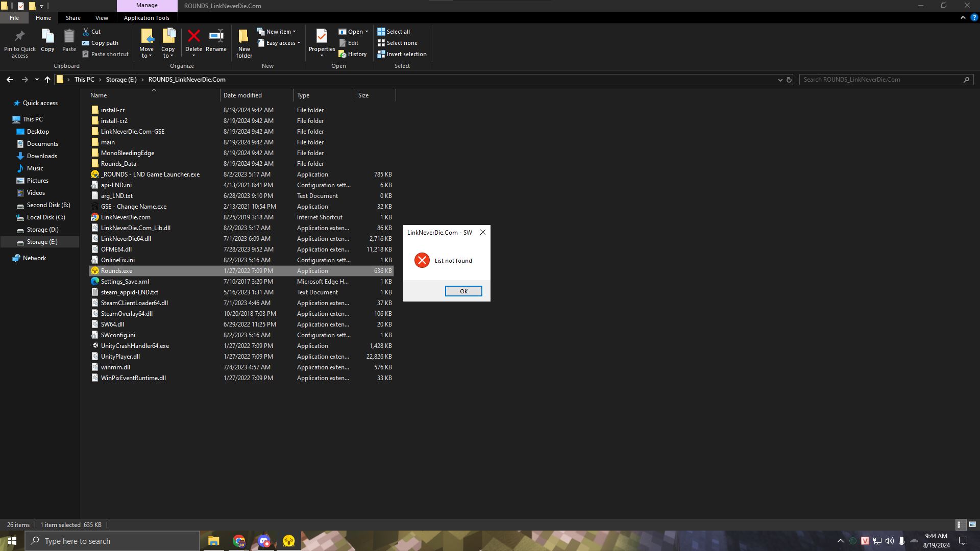Click the up-directory arrow
The image size is (980, 551).
coord(47,80)
